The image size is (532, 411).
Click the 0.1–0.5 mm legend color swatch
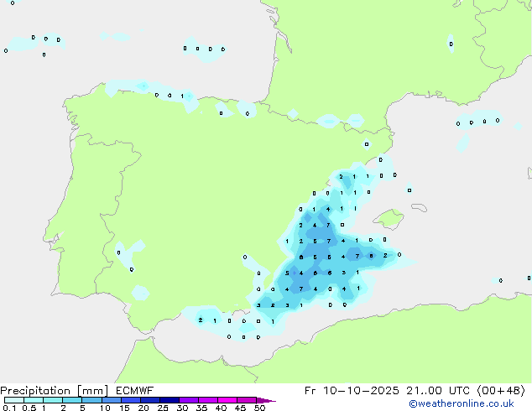(14, 400)
